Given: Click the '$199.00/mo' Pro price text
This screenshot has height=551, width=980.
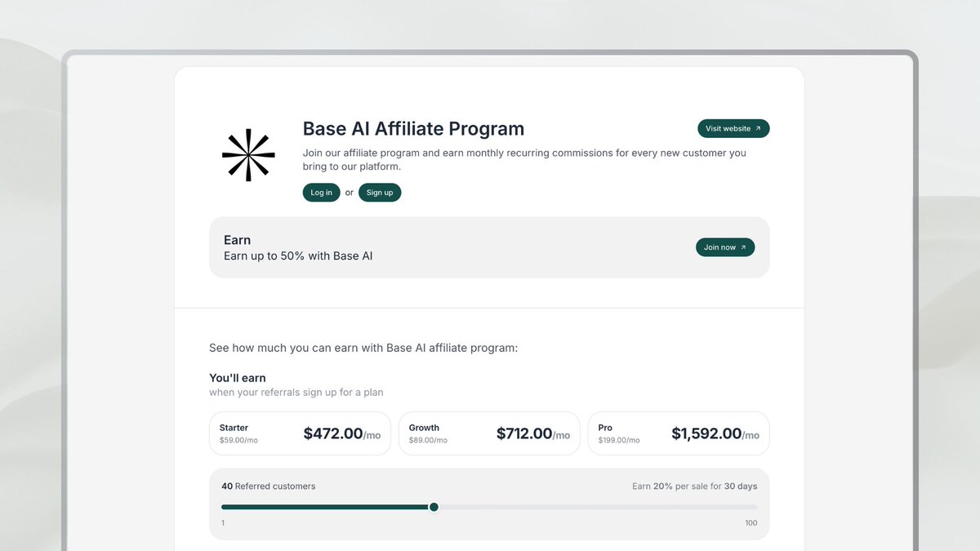Looking at the screenshot, I should click(x=619, y=441).
